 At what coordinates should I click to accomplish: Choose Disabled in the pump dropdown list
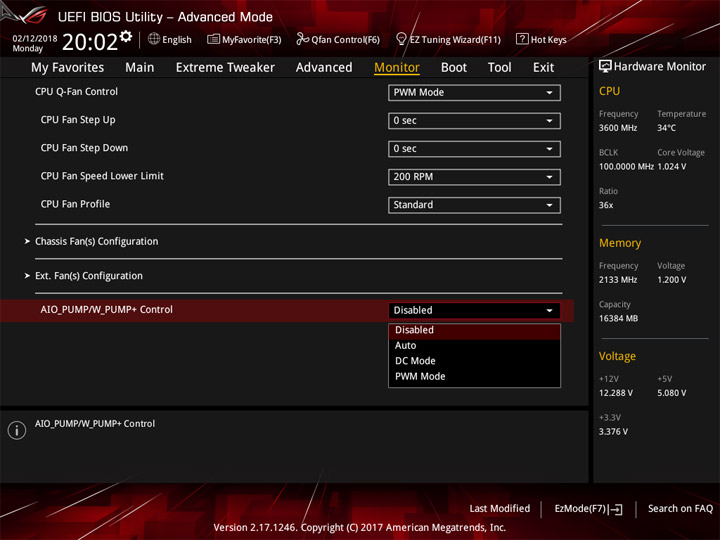click(474, 330)
